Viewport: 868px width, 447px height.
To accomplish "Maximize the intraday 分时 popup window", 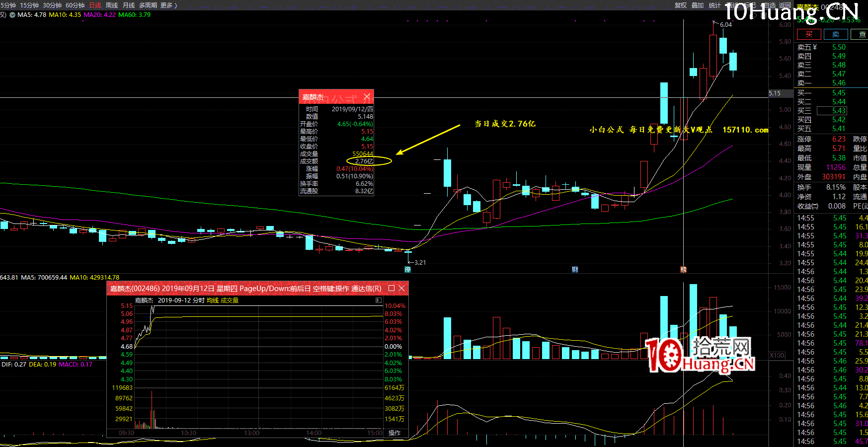I will 392,288.
